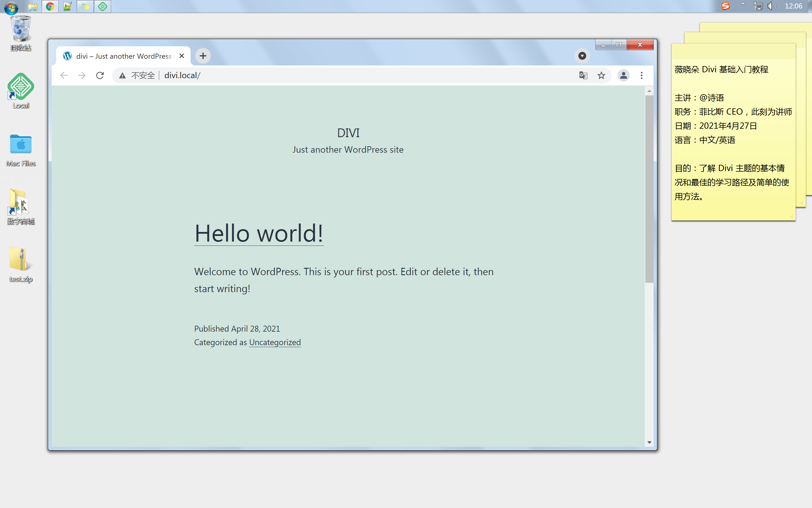Click the Published April 28, 2021 text
This screenshot has width=812, height=508.
237,329
